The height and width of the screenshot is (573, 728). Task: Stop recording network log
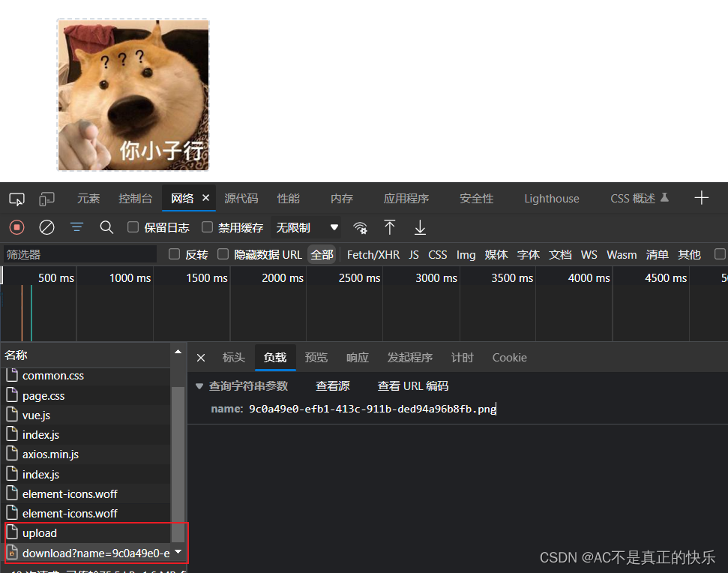16,227
